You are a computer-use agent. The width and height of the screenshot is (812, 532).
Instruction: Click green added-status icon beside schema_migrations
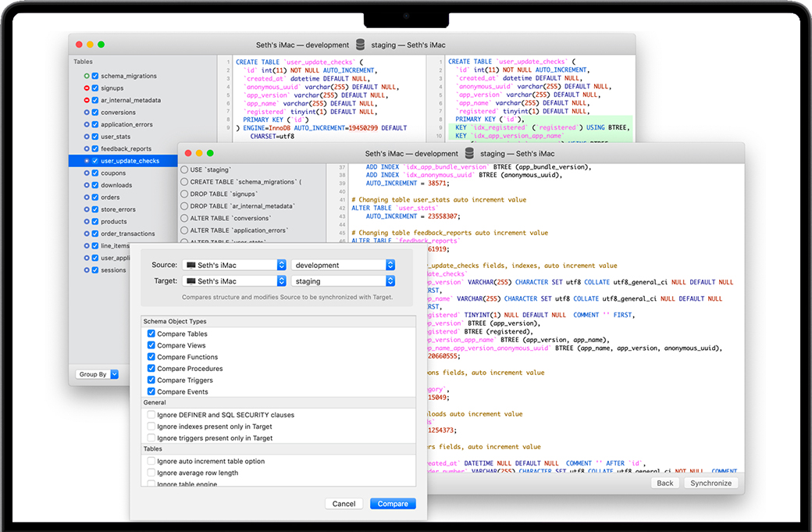coord(87,77)
